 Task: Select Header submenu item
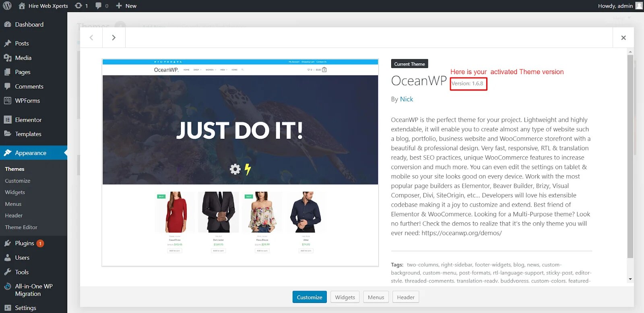[14, 216]
